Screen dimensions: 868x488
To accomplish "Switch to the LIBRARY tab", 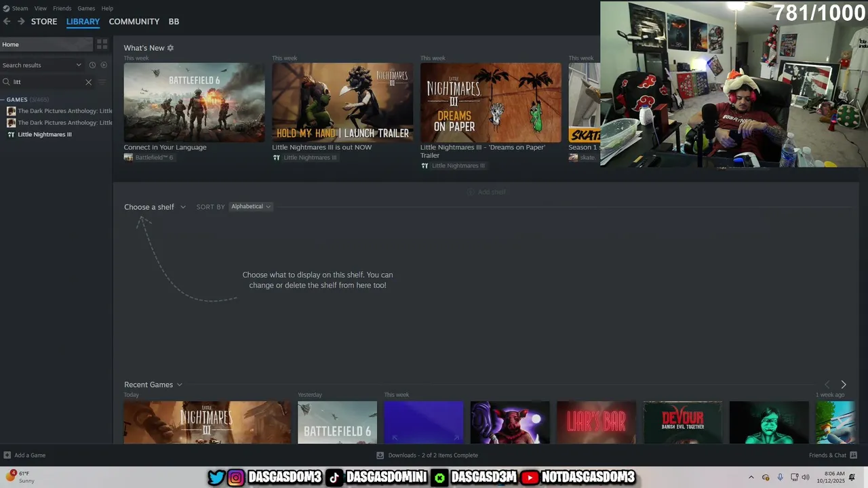I will (x=83, y=22).
